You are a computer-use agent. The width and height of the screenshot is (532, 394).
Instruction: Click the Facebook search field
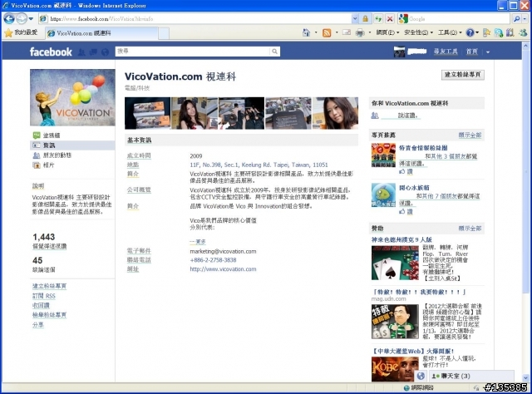pos(192,52)
